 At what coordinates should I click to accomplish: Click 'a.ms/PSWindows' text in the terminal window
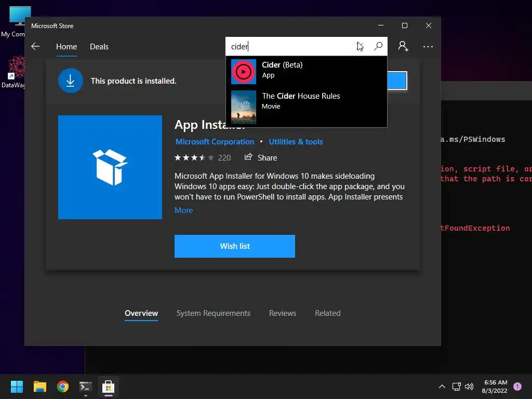coord(473,139)
